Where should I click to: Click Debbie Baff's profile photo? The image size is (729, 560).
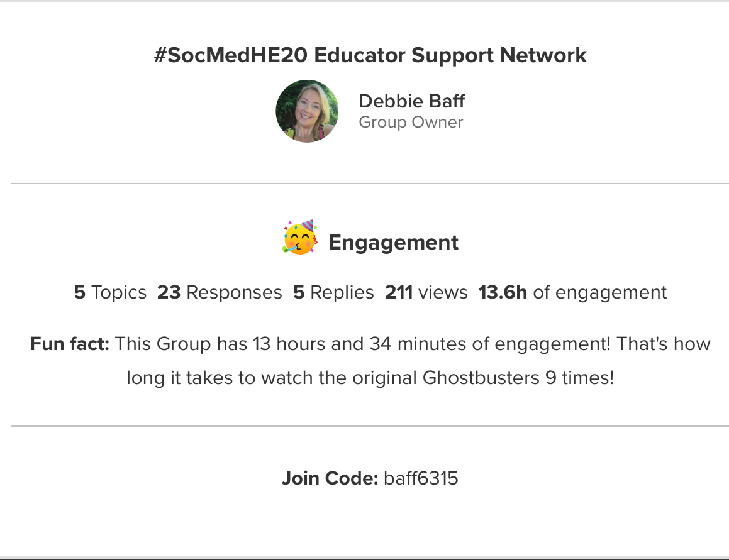307,111
